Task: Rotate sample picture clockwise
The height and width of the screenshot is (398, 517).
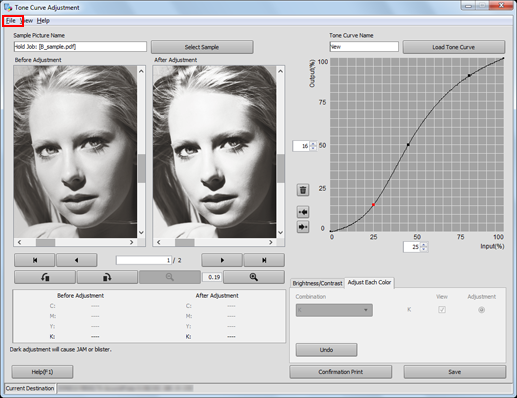Action: click(107, 277)
